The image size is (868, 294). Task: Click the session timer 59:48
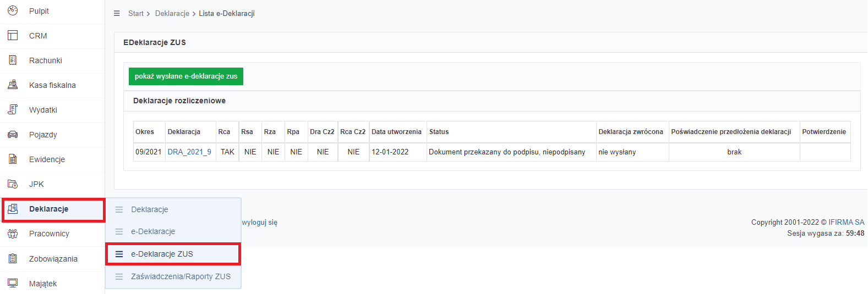pos(855,233)
